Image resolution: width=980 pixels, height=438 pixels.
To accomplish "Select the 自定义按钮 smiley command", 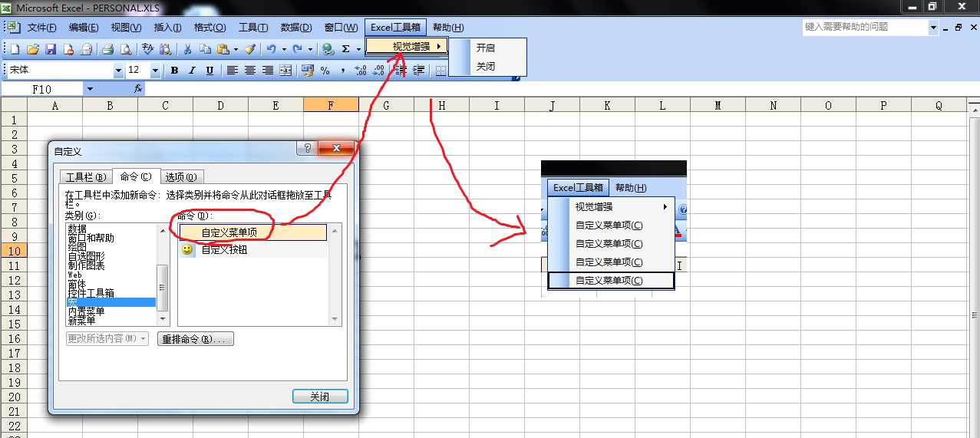I will (x=252, y=250).
